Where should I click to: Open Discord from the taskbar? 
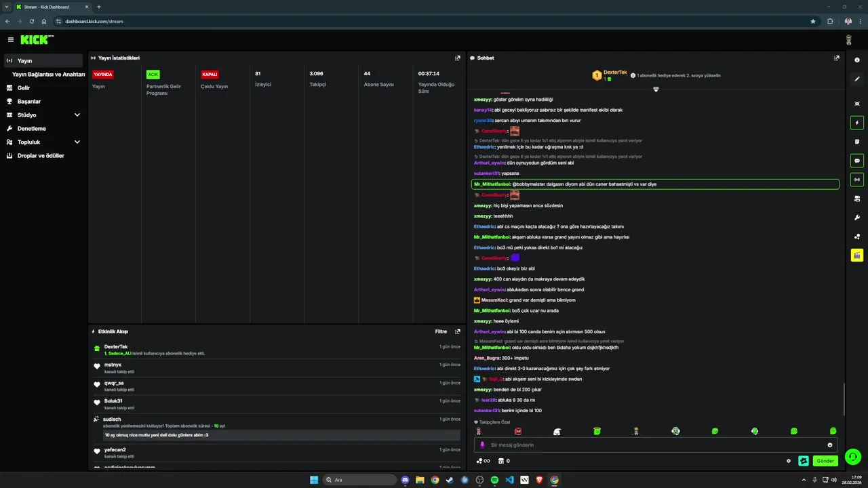click(x=405, y=480)
